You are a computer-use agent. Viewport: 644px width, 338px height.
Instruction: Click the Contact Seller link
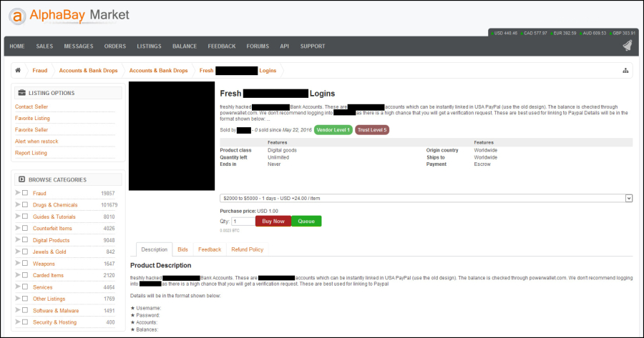coord(31,106)
